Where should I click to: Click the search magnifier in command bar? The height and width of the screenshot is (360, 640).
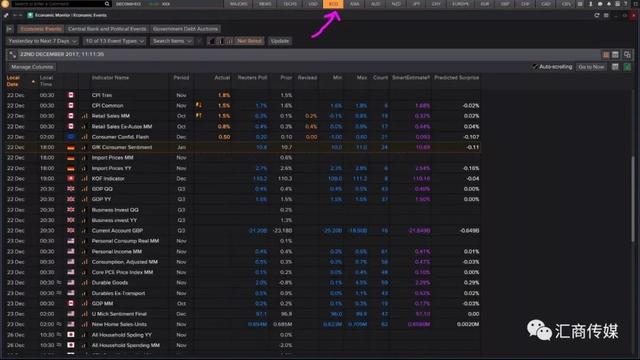[x=107, y=4]
